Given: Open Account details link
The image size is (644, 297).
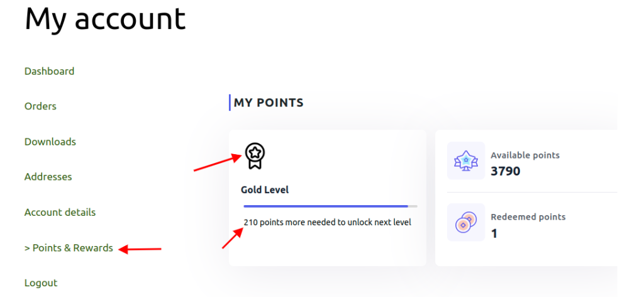Looking at the screenshot, I should coord(60,213).
